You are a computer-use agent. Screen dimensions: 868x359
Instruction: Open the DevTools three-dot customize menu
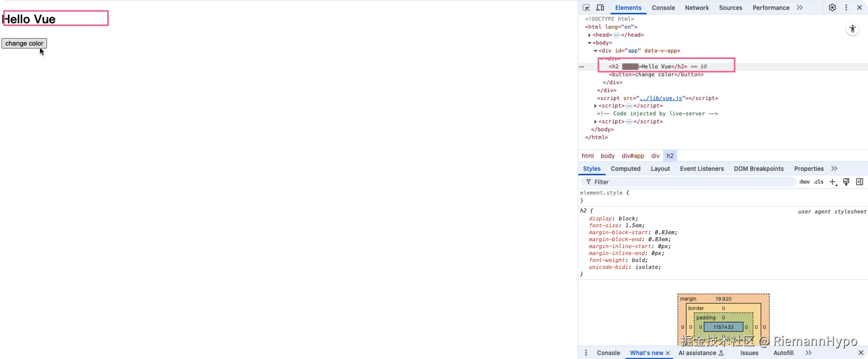pos(846,7)
